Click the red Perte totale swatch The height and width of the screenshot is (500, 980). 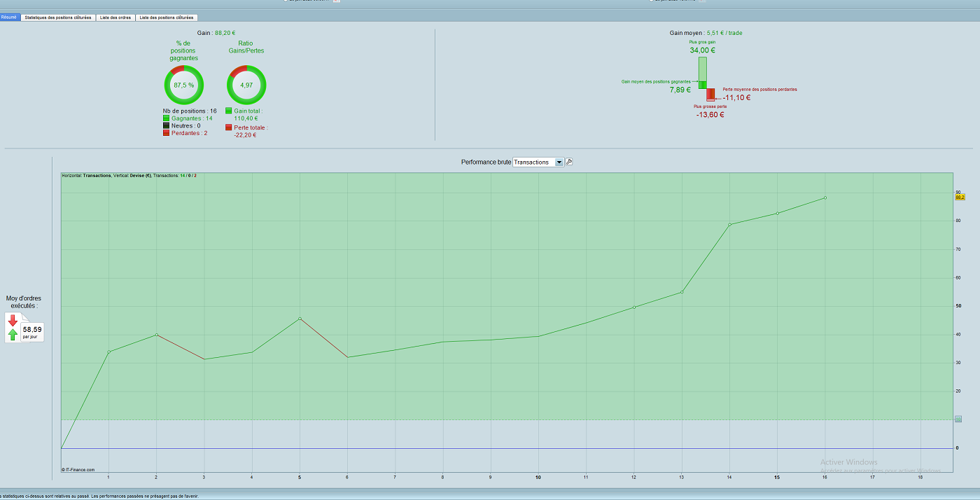click(228, 127)
